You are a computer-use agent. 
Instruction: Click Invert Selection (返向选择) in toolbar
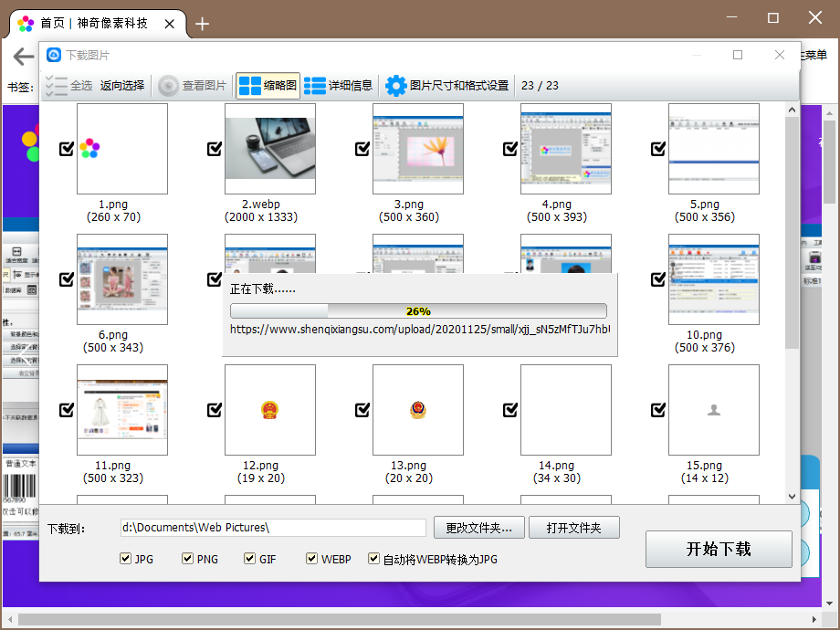122,86
